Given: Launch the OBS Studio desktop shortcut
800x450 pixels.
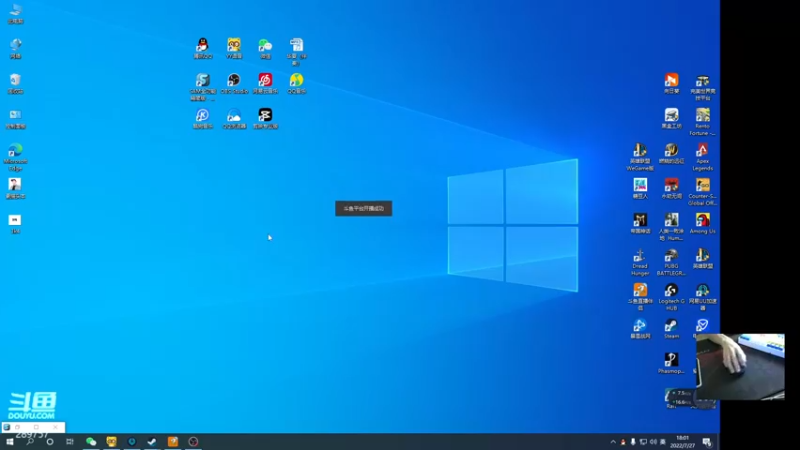Looking at the screenshot, I should pos(234,84).
